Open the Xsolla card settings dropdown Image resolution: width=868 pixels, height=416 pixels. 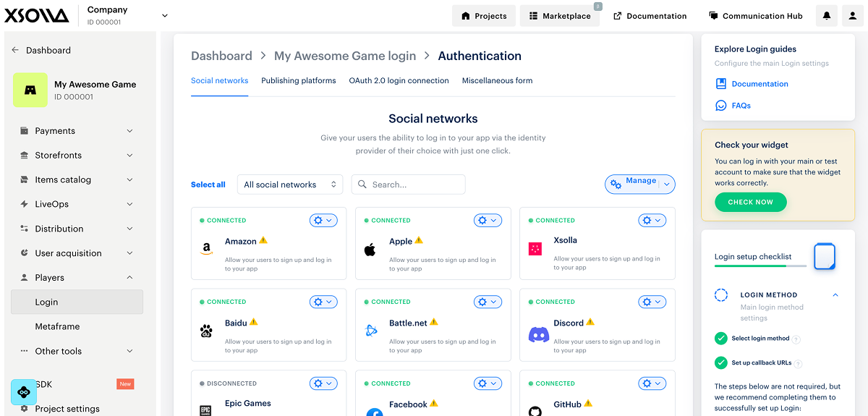click(x=652, y=220)
